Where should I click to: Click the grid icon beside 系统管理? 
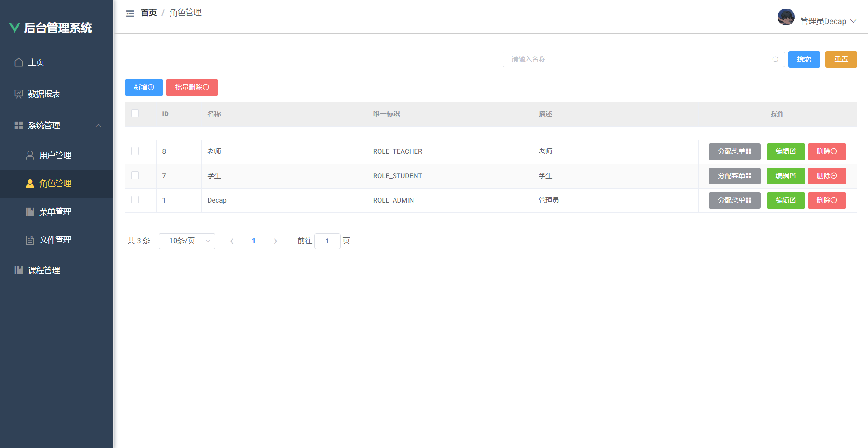(19, 125)
